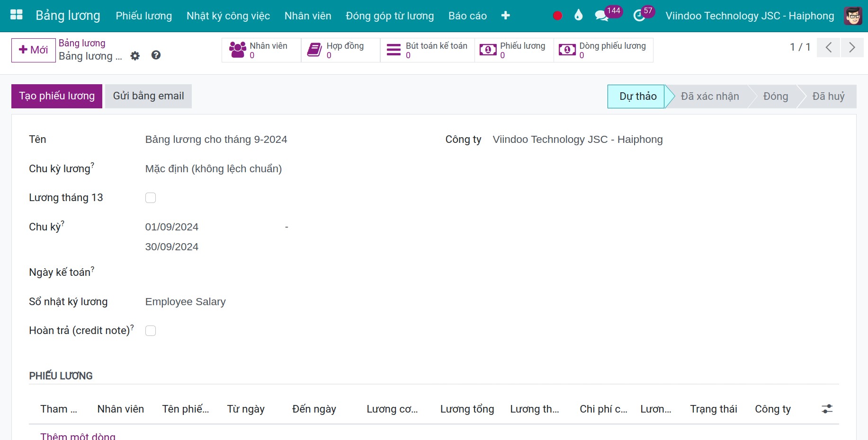The height and width of the screenshot is (440, 868).
Task: Open column options in Phiếu lương table
Action: (x=827, y=409)
